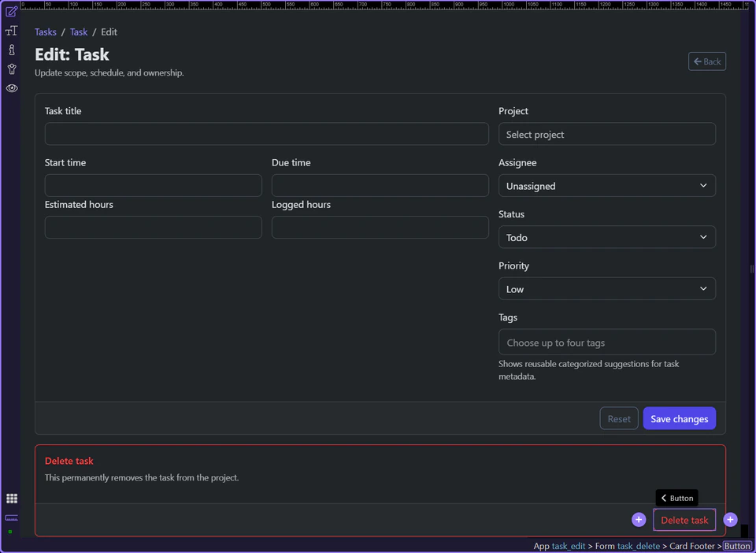
Task: Click the back chevron on the Button tooltip
Action: [664, 497]
